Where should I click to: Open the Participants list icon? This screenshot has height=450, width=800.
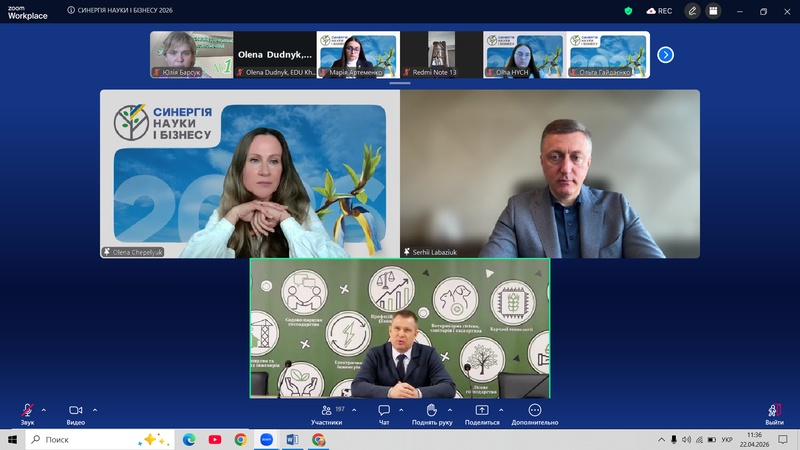[327, 410]
